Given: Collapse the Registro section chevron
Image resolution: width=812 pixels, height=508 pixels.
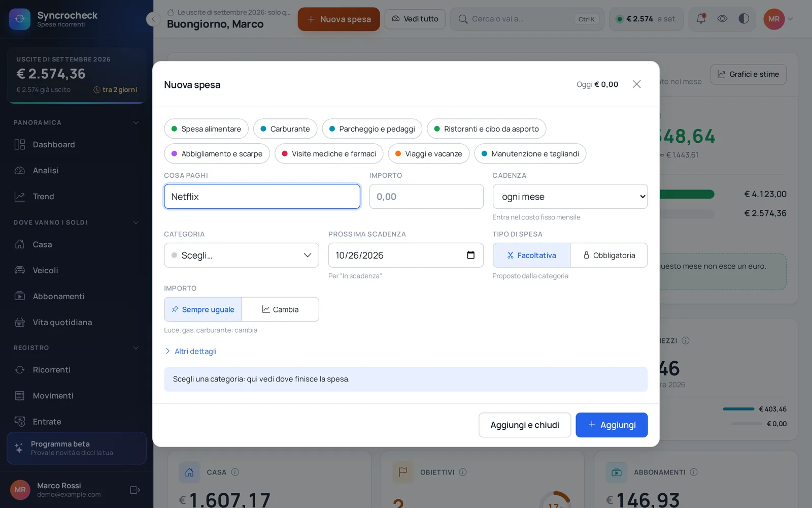Looking at the screenshot, I should [136, 348].
